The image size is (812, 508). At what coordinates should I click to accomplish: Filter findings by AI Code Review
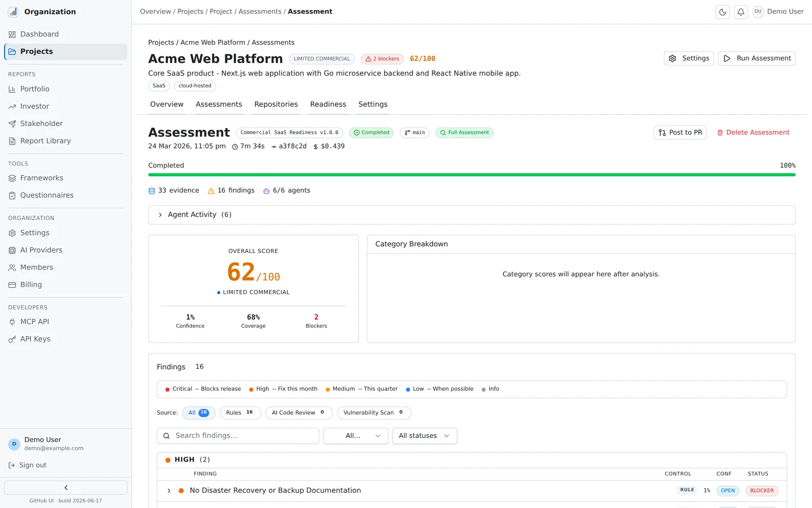[x=299, y=413]
